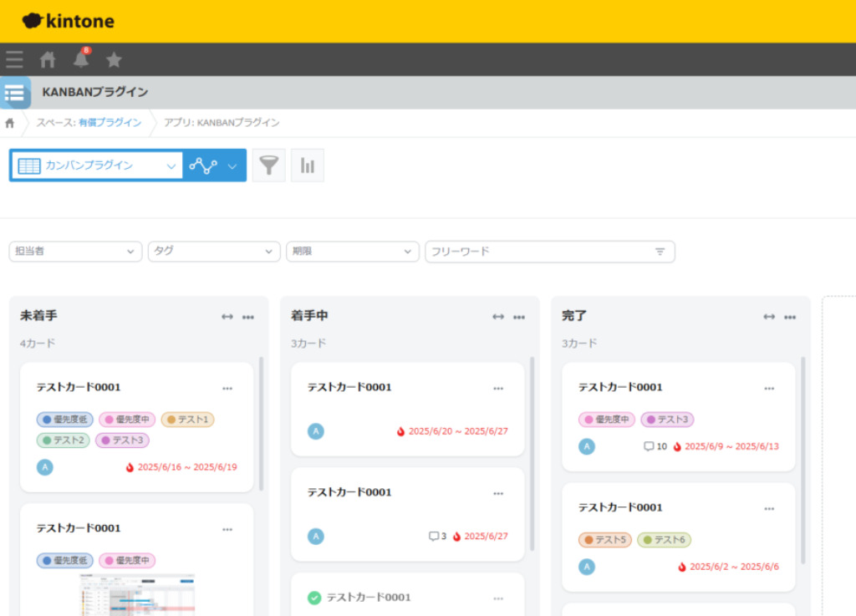Click the テスト3 tag in the 完了 column

(x=667, y=420)
